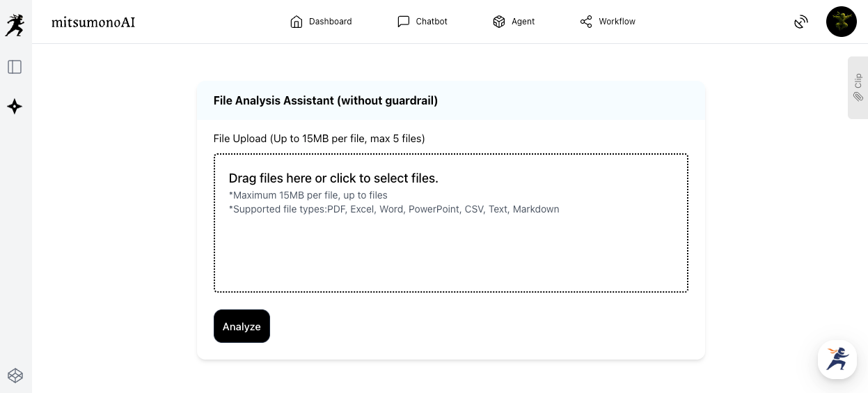
Task: Launch the floating ninja assistant button
Action: click(837, 360)
